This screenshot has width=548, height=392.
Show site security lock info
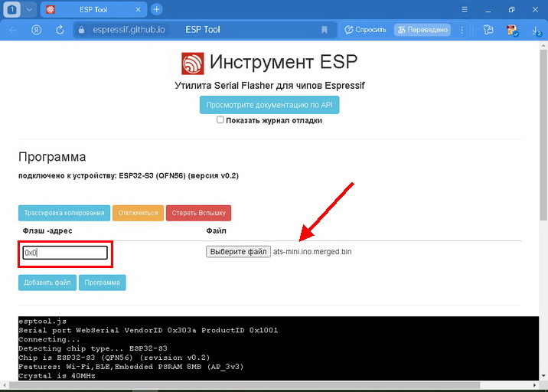81,30
